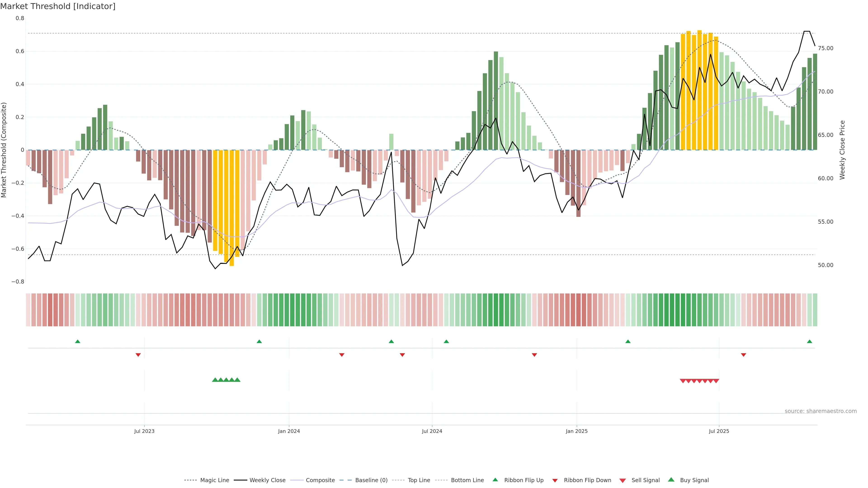This screenshot has height=488, width=868.
Task: Hide the Top Line via legend
Action: [x=419, y=480]
